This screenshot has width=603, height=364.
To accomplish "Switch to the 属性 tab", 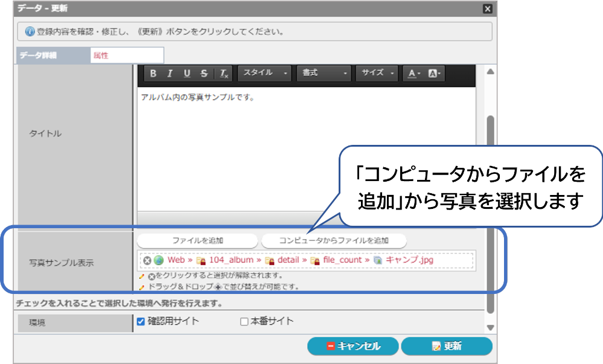I will [x=127, y=55].
